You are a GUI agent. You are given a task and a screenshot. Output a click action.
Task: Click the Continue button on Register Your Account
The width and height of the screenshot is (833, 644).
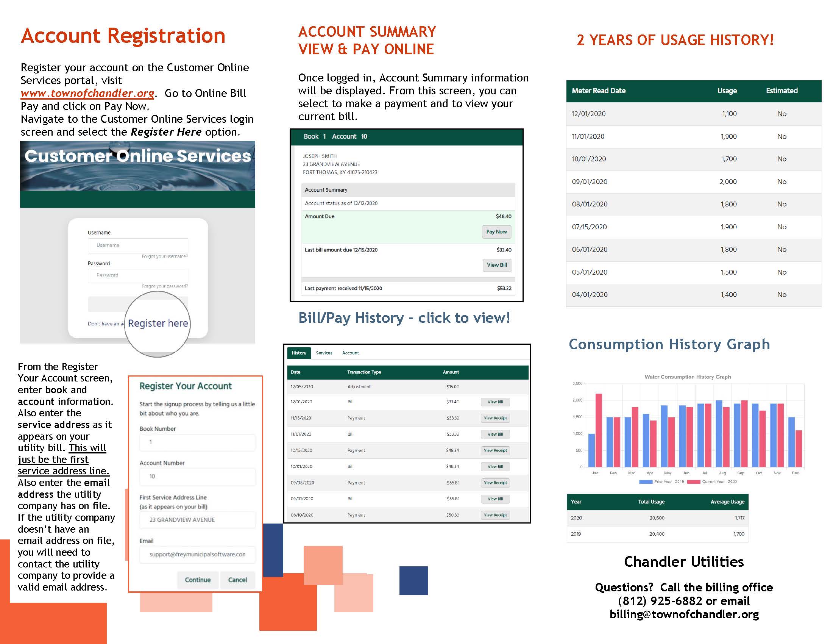click(198, 580)
